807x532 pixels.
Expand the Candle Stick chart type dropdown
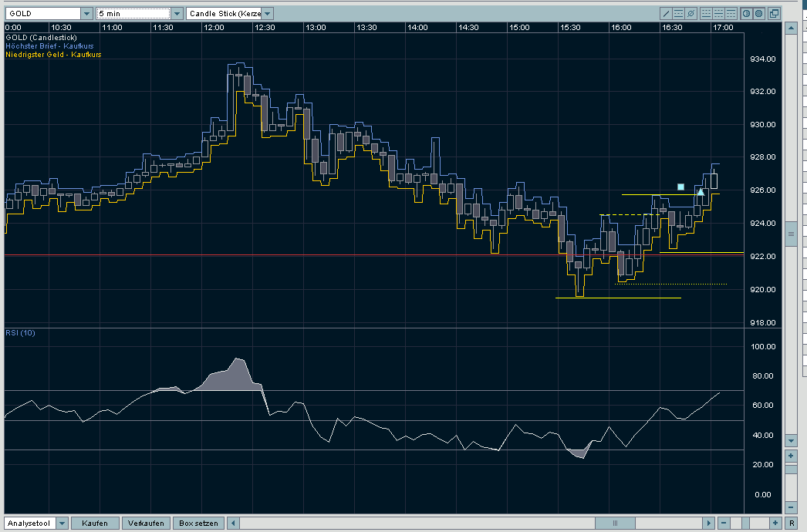point(267,14)
